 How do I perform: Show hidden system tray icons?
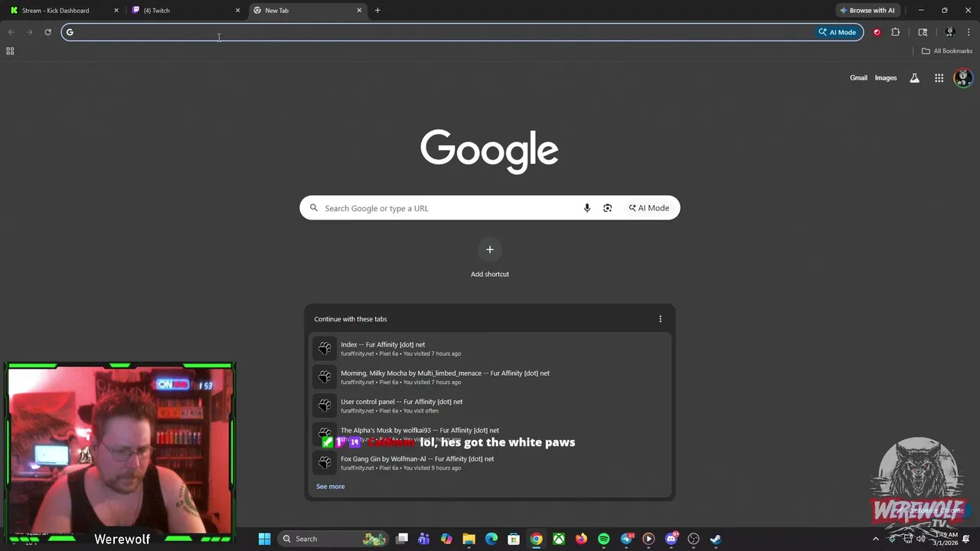[876, 539]
